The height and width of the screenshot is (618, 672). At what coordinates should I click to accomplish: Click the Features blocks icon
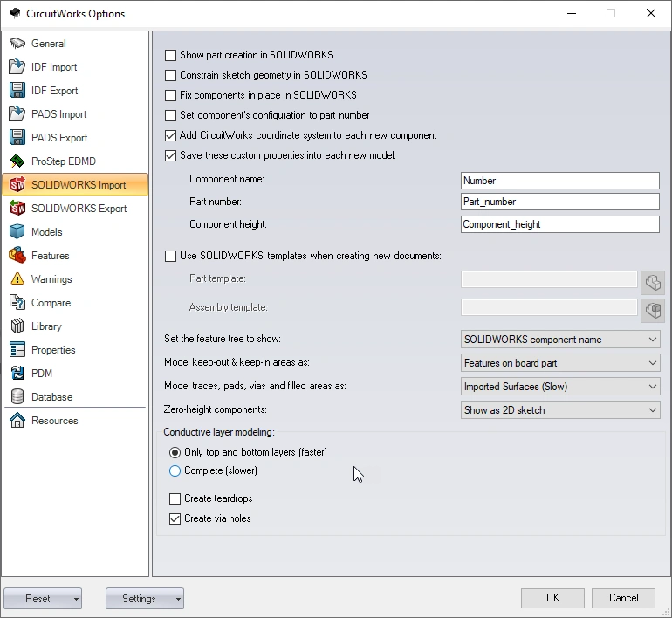(x=17, y=256)
